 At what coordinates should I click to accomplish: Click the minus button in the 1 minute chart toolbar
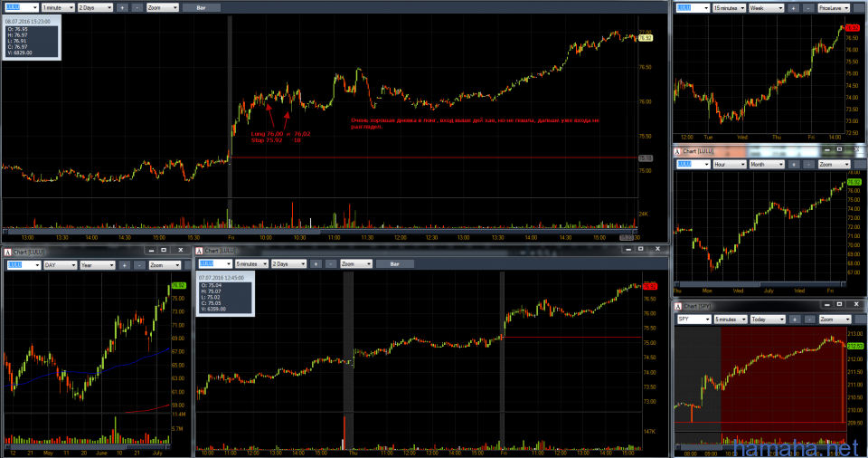[x=137, y=7]
